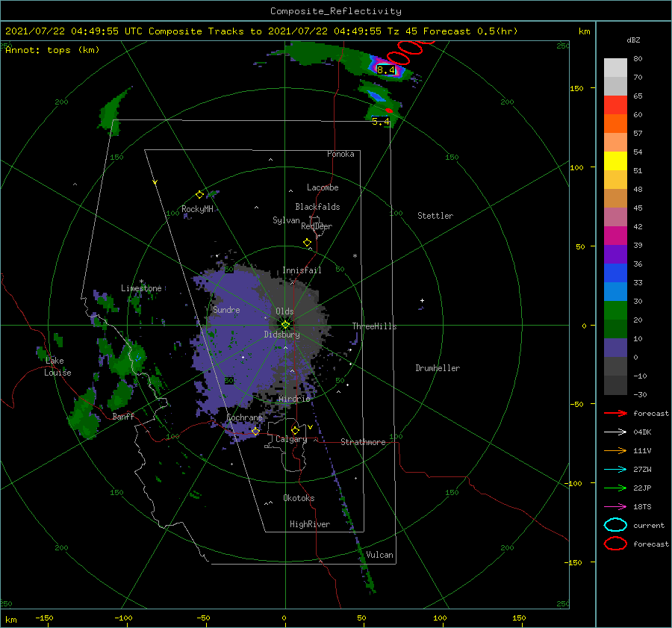This screenshot has width=672, height=628.
Task: Click the storm top label 8.4
Action: tap(385, 69)
